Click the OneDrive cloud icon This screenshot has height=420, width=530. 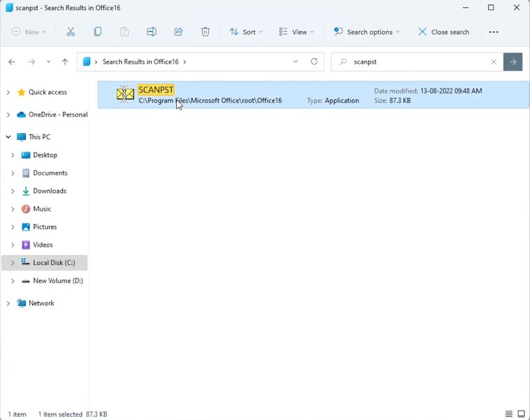tap(21, 115)
